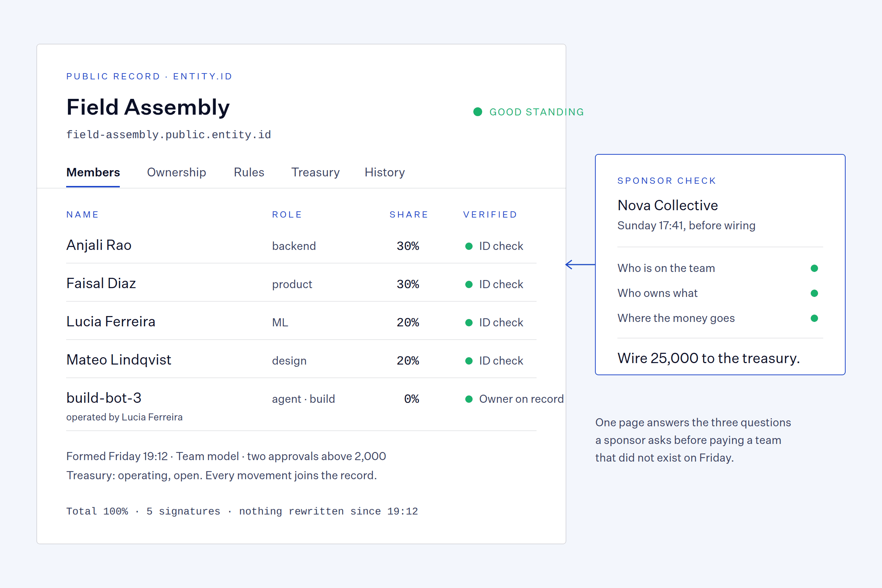
Task: Click the 'Total 100% · 5 signatures' footer line
Action: (x=242, y=512)
